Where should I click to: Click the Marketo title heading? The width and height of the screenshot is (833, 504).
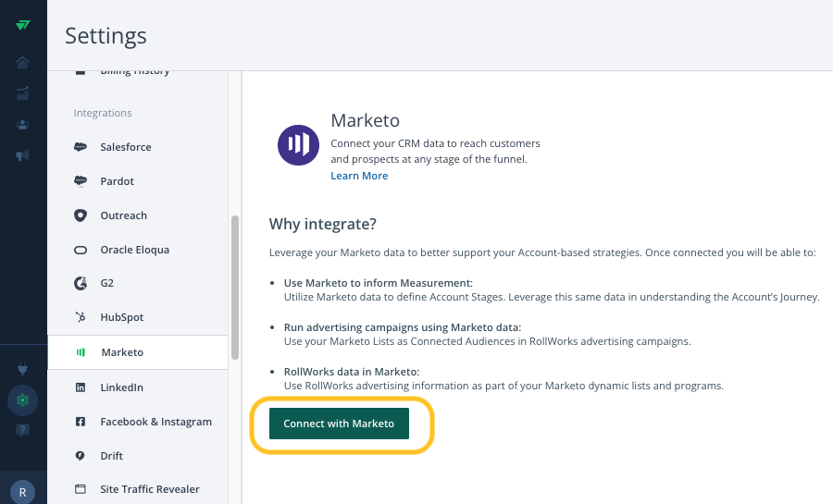point(365,120)
